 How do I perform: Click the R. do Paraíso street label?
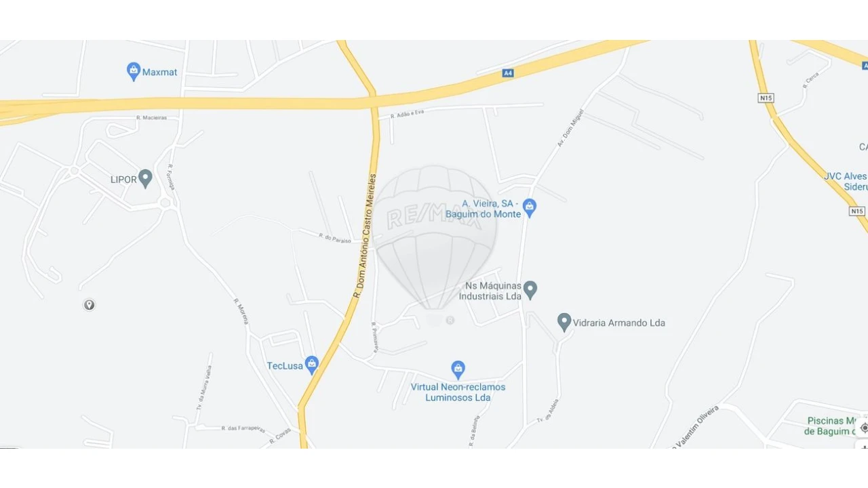click(335, 237)
